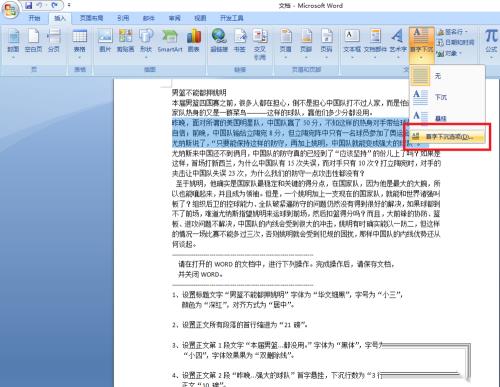Insert a cover page (封面)
The height and width of the screenshot is (387, 500).
tap(13, 43)
